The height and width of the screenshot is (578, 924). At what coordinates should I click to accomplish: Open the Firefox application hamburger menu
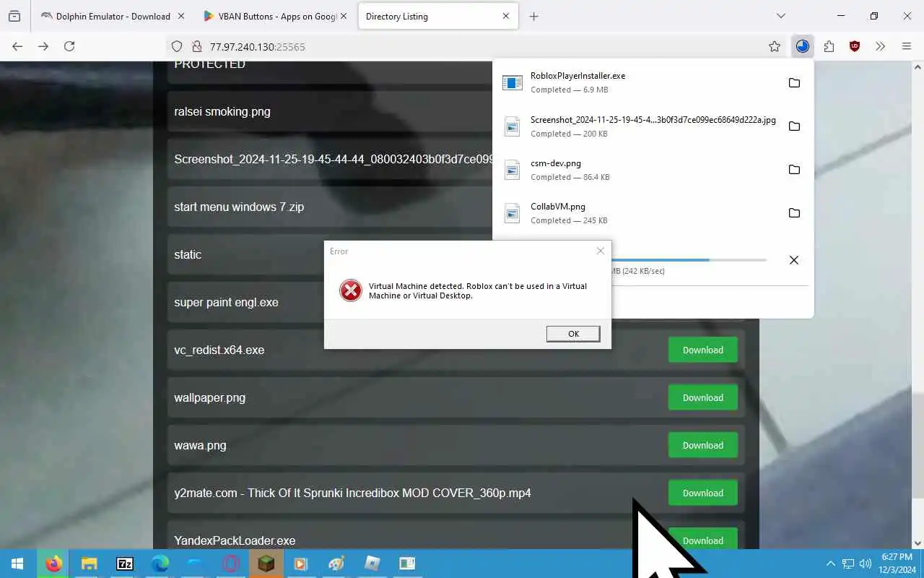pyautogui.click(x=907, y=46)
